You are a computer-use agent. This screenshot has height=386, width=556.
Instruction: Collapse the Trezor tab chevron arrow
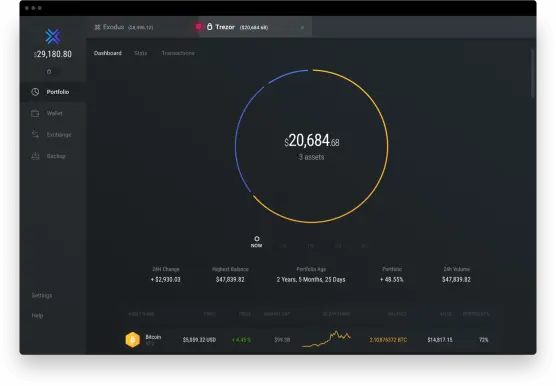pos(302,27)
